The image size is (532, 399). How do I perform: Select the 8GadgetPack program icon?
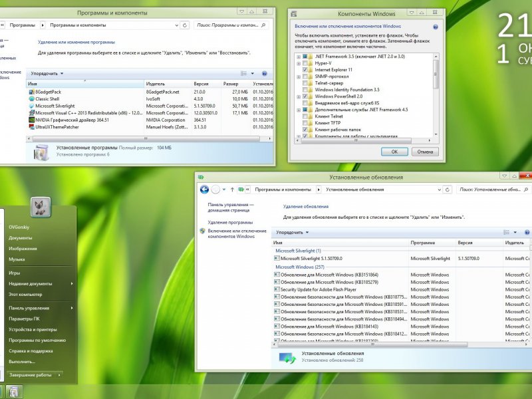[31, 92]
